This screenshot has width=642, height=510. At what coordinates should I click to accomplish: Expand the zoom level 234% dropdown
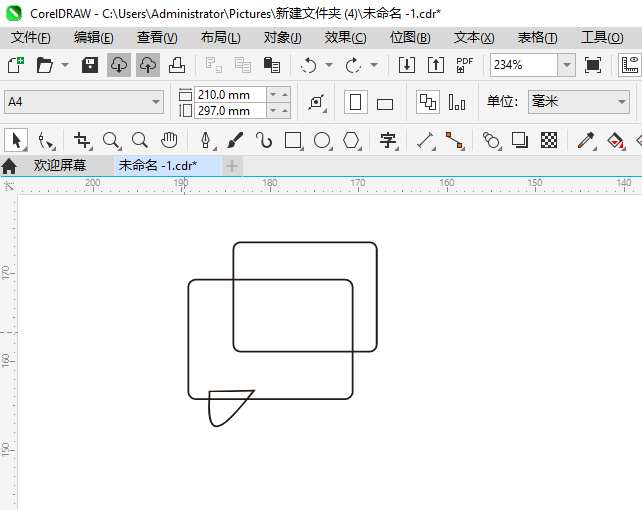[x=566, y=65]
